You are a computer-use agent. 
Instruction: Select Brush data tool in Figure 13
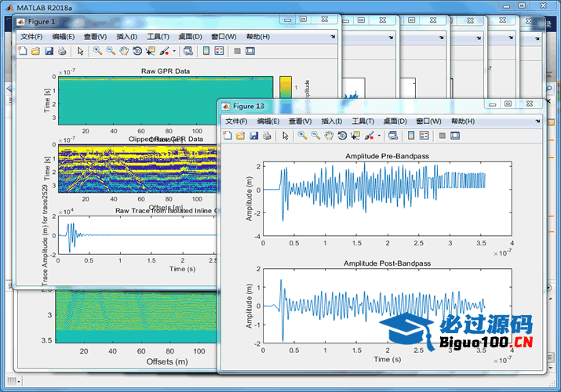tap(370, 136)
